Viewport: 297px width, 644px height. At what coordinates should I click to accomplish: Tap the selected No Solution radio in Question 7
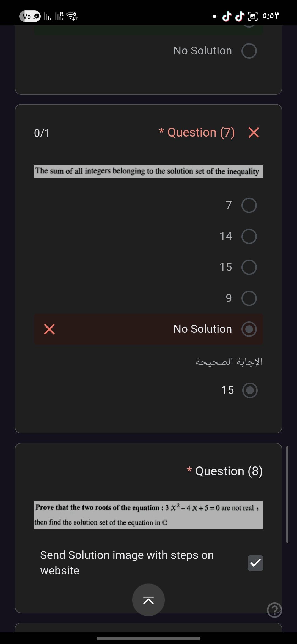(x=249, y=329)
